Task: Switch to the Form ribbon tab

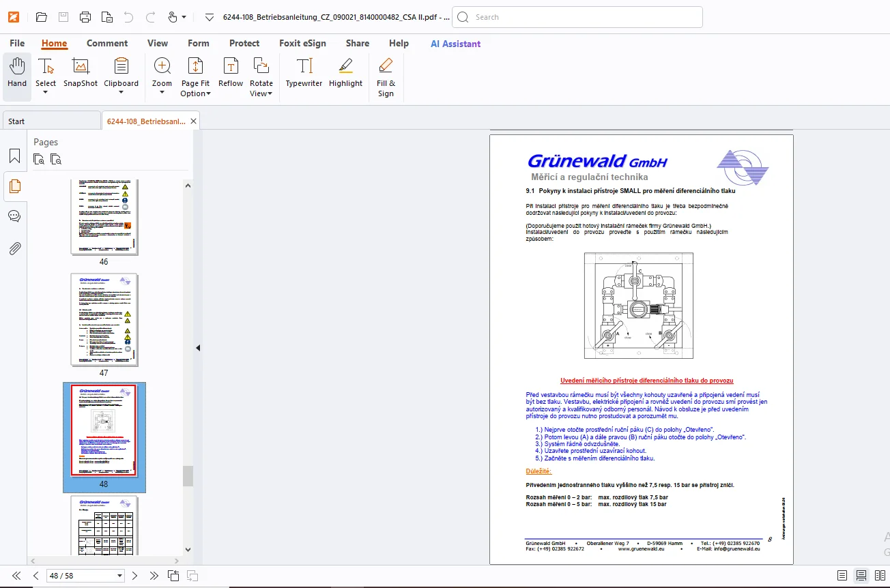Action: coord(199,43)
